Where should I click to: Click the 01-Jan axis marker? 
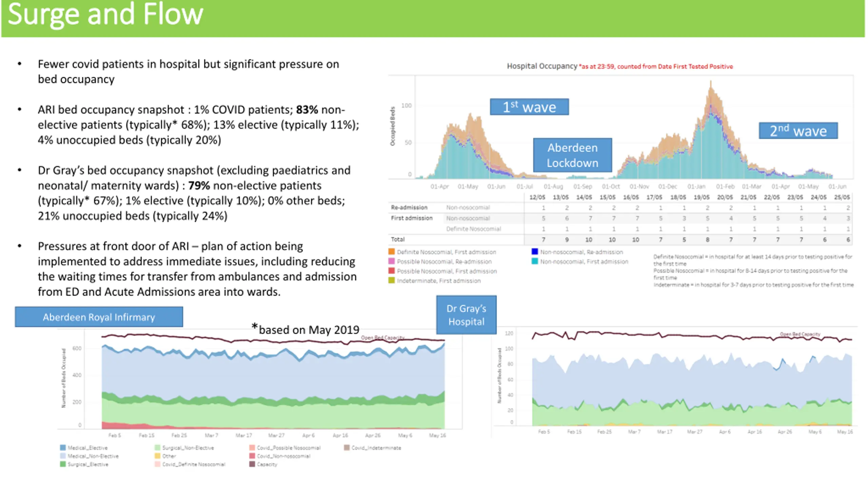(x=696, y=186)
